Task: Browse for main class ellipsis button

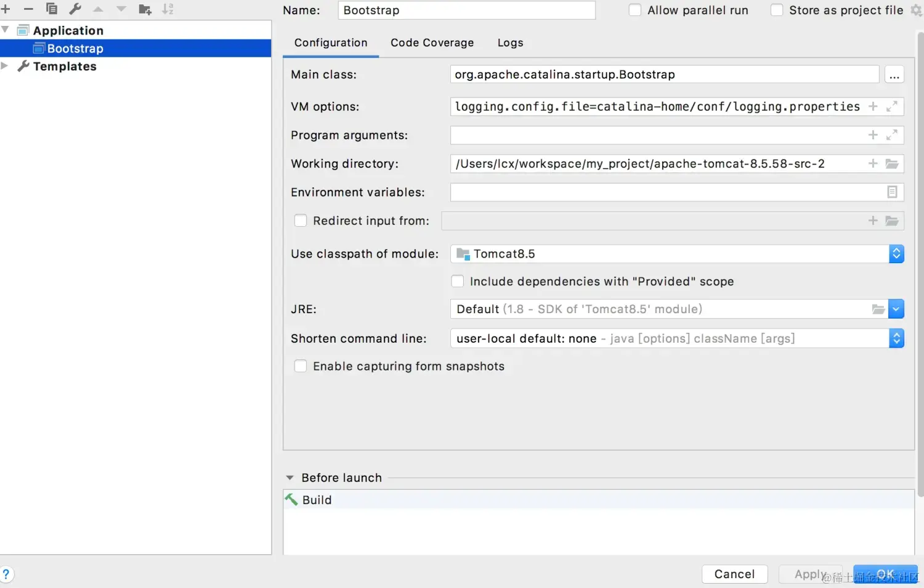Action: 894,75
